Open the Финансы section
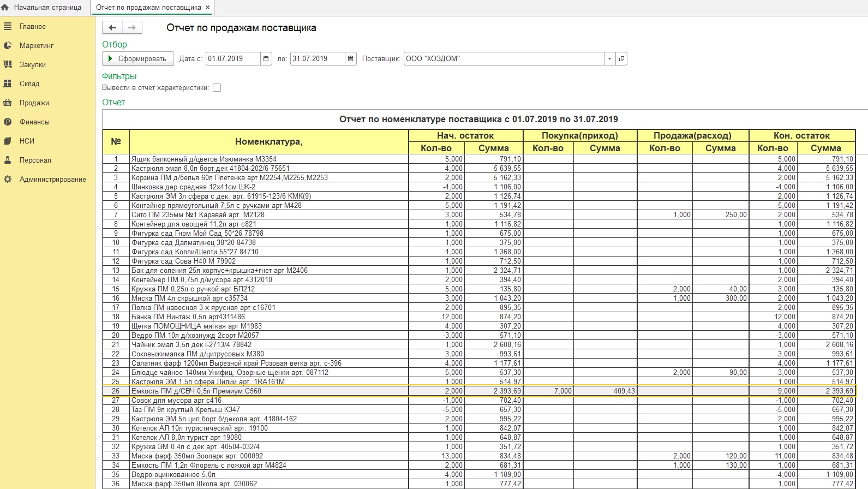Image resolution: width=868 pixels, height=489 pixels. click(34, 122)
